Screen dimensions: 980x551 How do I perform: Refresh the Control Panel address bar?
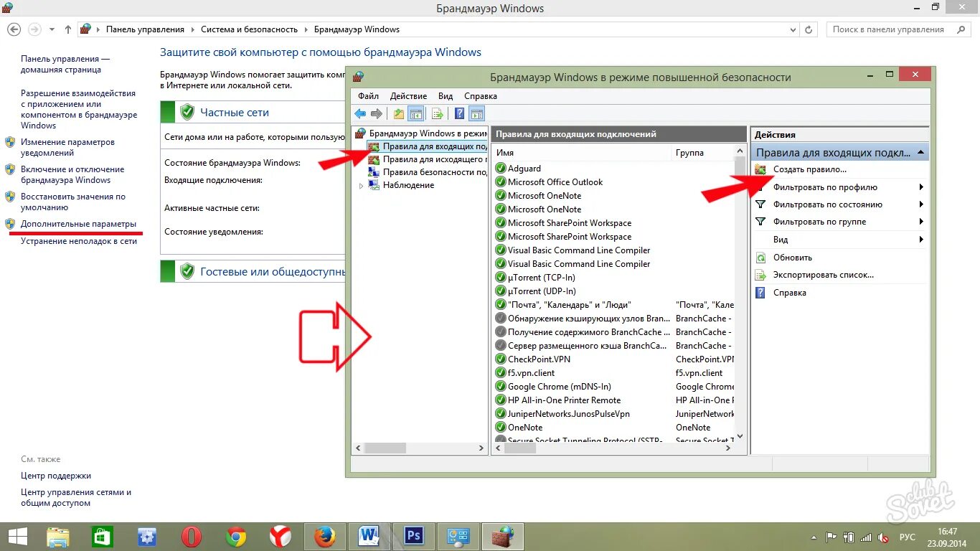tap(809, 29)
